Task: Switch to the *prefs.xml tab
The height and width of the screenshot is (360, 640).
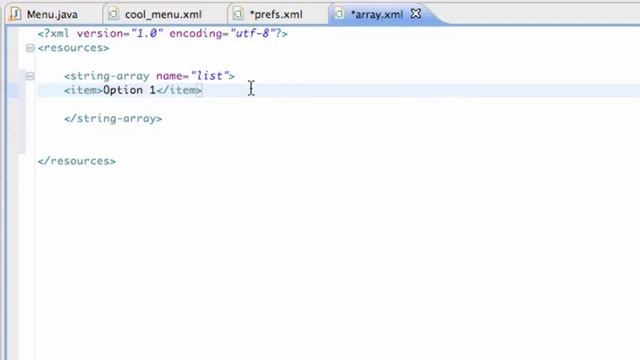Action: tap(276, 14)
